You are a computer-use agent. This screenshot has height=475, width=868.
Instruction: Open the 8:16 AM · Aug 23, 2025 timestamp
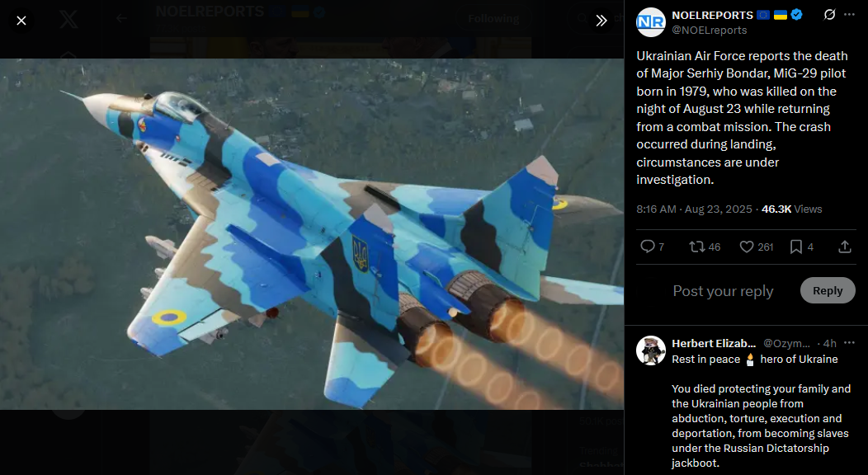point(694,209)
